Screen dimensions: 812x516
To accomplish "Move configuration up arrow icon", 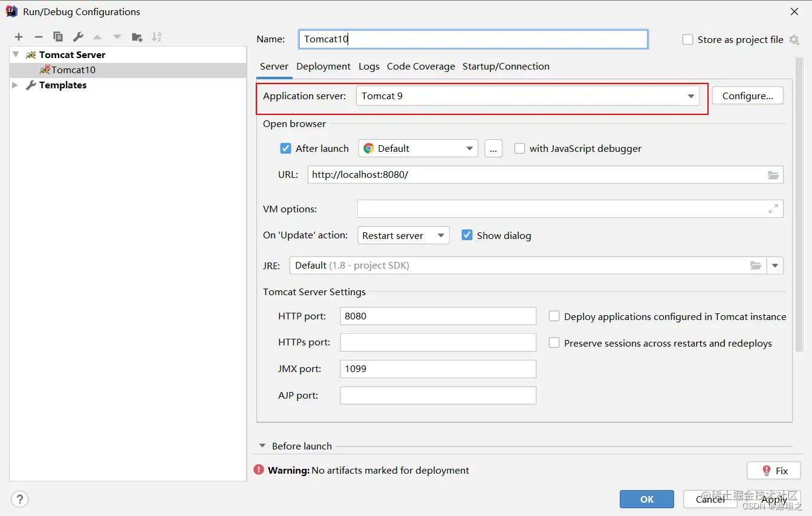I will click(x=97, y=37).
